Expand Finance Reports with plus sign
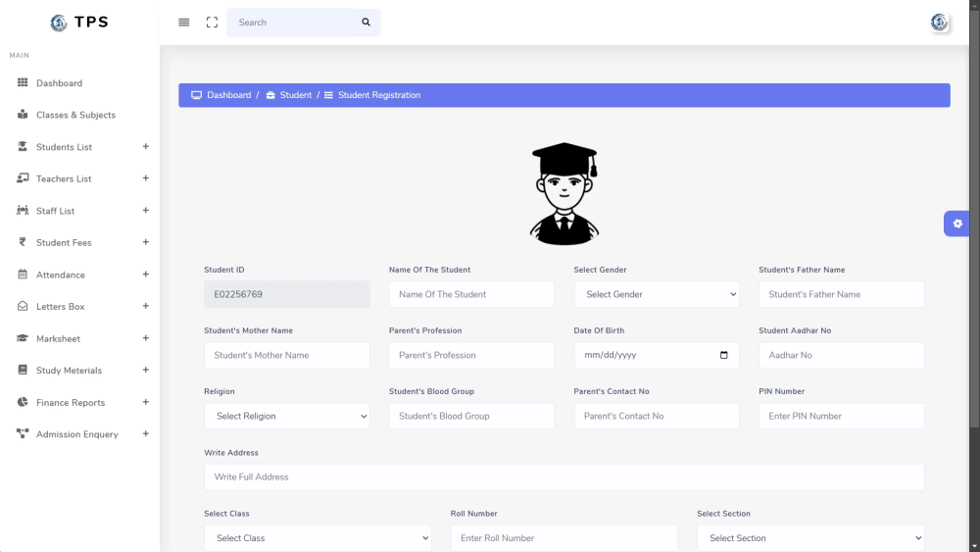The width and height of the screenshot is (980, 552). coord(146,402)
